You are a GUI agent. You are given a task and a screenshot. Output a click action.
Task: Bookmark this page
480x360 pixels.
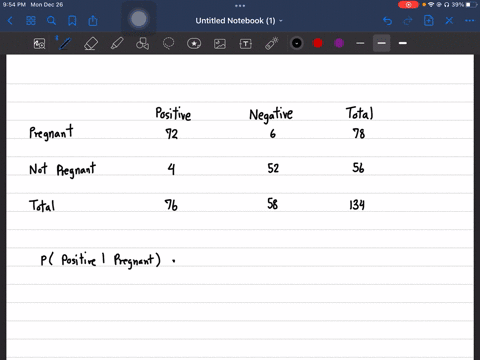72,21
